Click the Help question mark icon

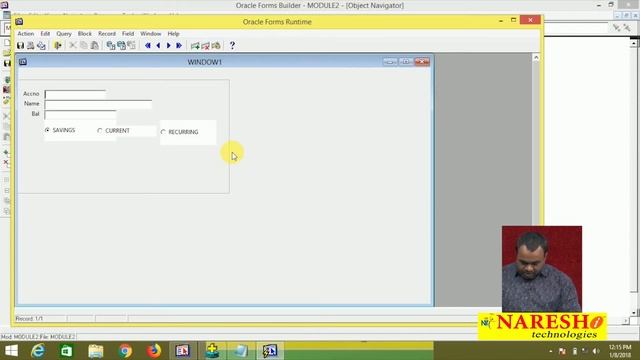click(232, 45)
